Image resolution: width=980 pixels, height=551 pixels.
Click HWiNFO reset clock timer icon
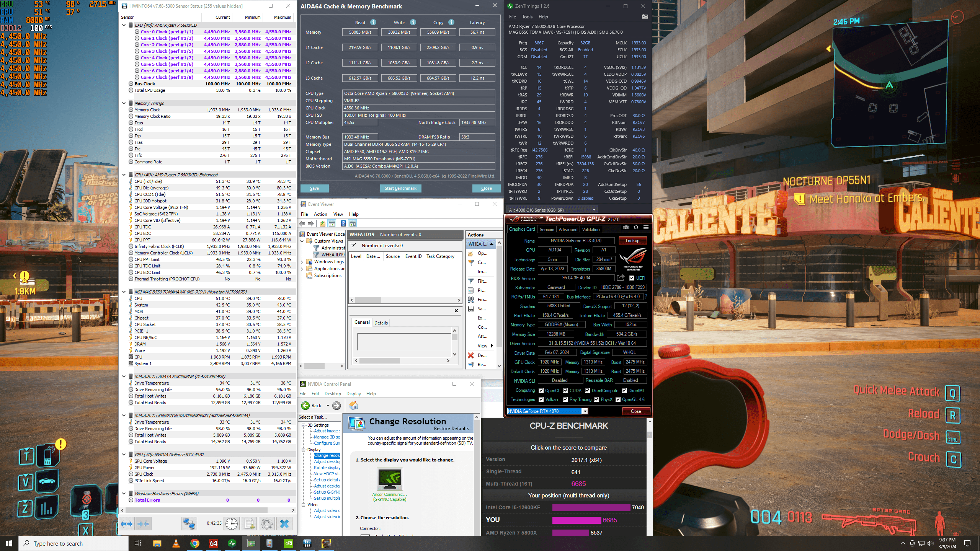pos(232,523)
